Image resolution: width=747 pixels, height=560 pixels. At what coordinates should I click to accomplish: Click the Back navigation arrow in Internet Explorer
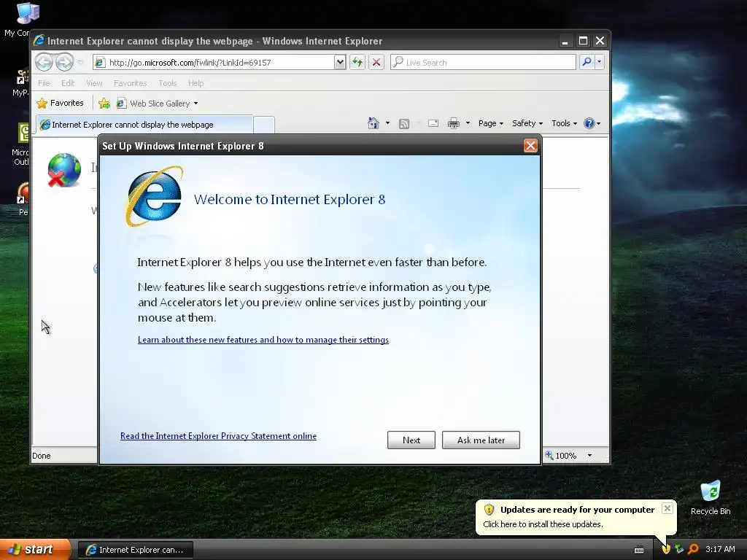coord(44,62)
